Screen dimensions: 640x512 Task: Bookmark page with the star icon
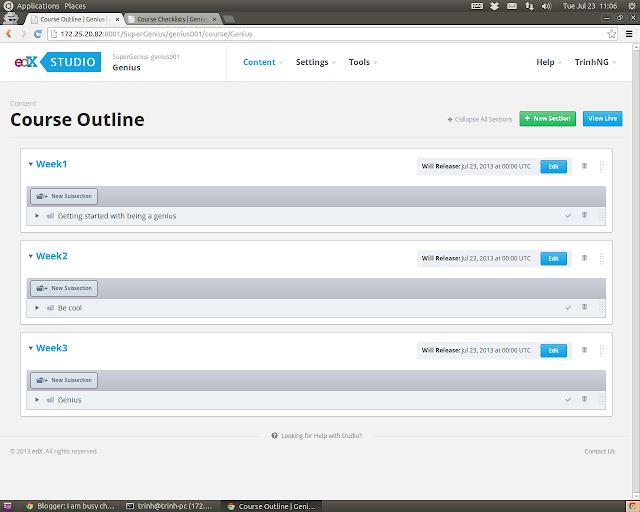[x=611, y=34]
